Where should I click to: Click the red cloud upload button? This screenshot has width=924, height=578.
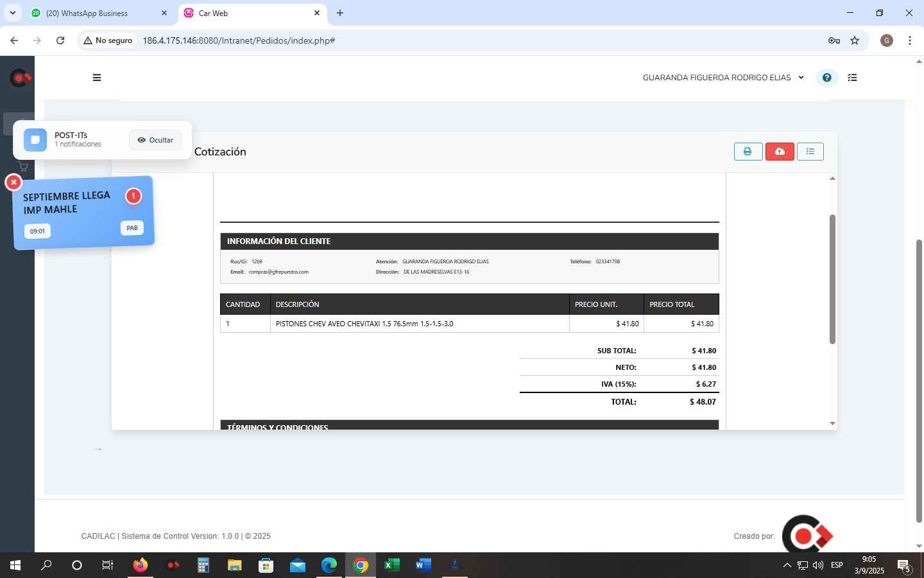pyautogui.click(x=779, y=152)
